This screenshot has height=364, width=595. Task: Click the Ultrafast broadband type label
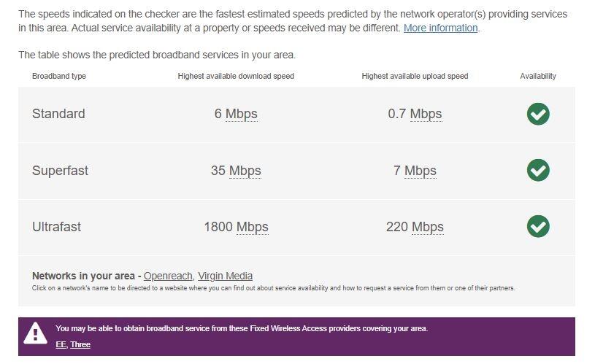tap(56, 227)
